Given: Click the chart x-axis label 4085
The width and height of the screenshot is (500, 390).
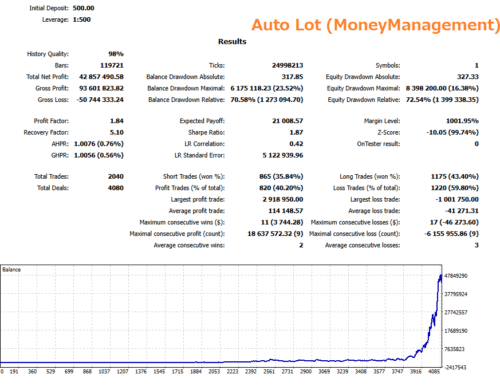Looking at the screenshot, I should tap(434, 371).
